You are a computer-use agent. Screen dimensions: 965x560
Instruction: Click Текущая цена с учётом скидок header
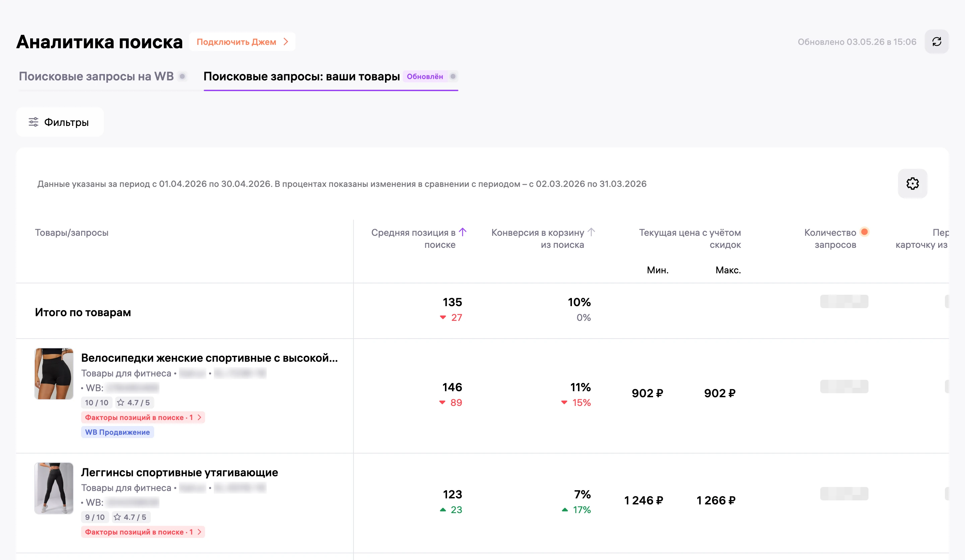[x=690, y=238]
